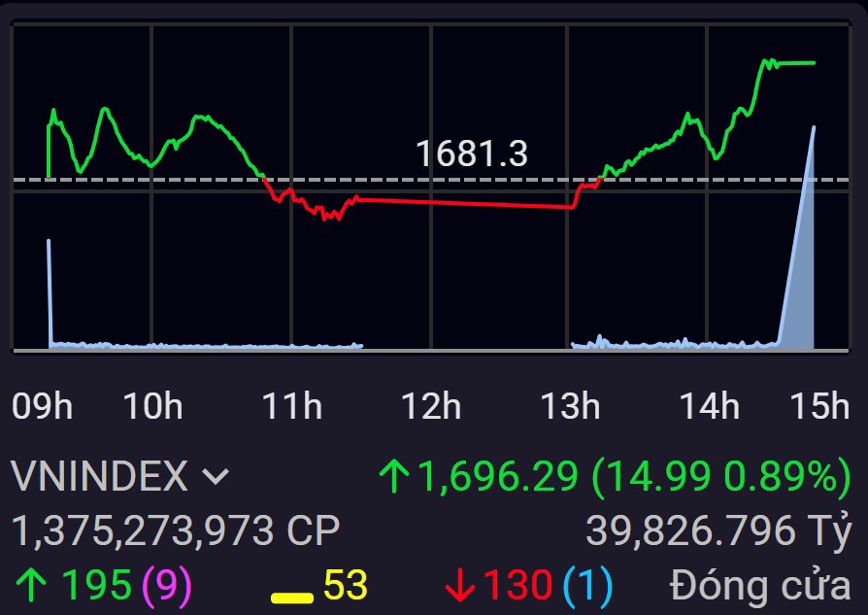Click the change value (14.99 0.89%)
868x615 pixels.
tap(721, 476)
